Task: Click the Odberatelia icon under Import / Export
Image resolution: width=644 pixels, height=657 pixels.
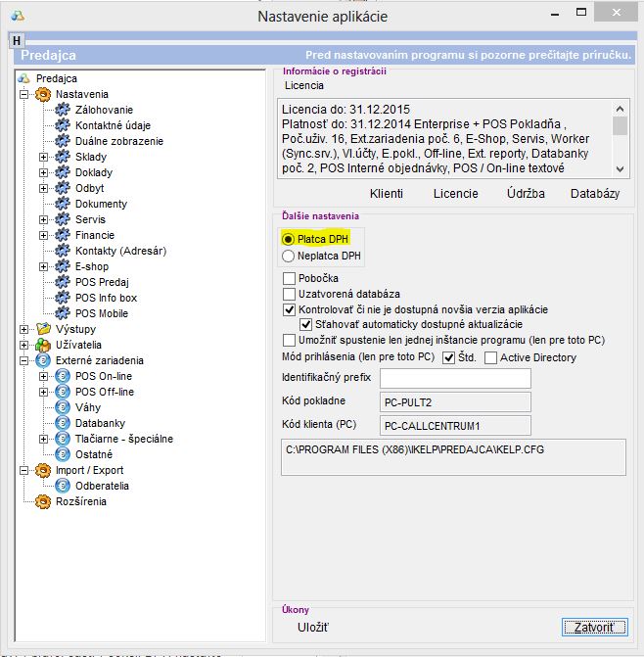Action: [63, 486]
